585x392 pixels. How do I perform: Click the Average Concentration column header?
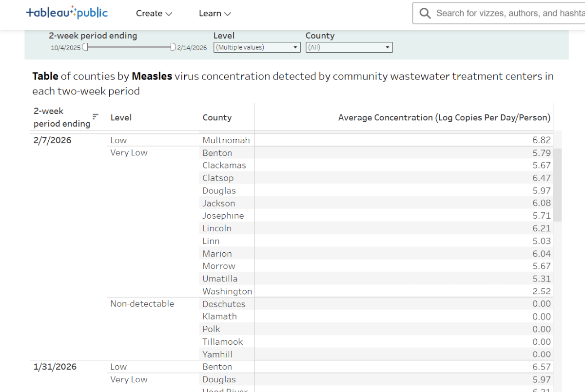444,117
